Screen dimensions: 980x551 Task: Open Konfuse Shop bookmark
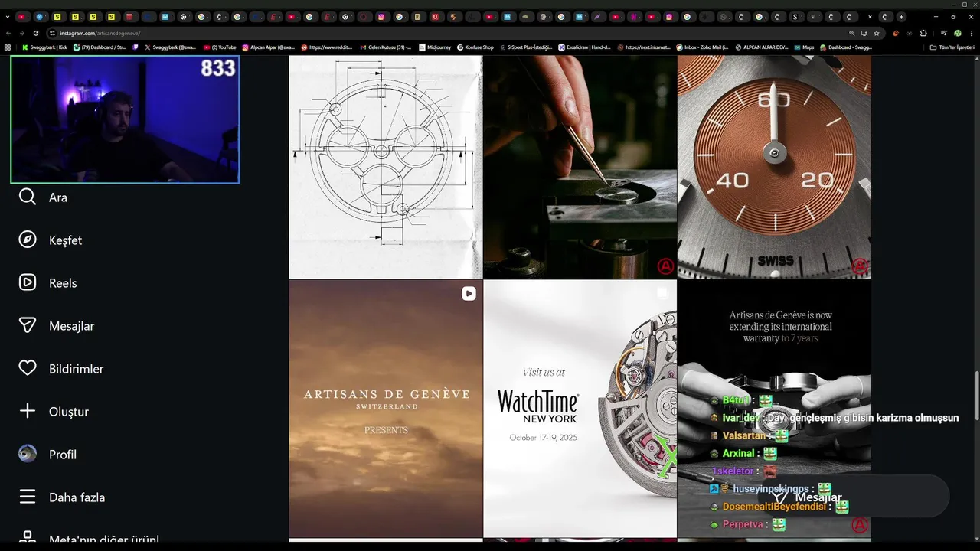click(475, 47)
